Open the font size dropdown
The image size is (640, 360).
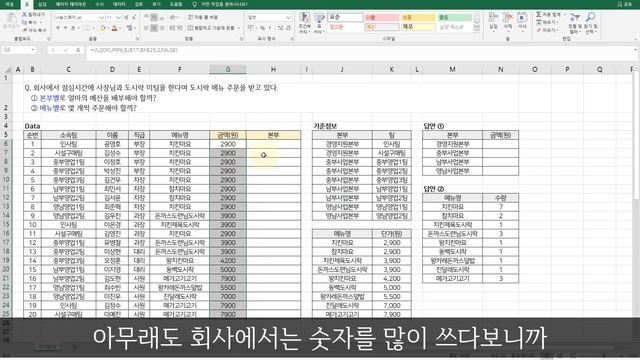(118, 18)
